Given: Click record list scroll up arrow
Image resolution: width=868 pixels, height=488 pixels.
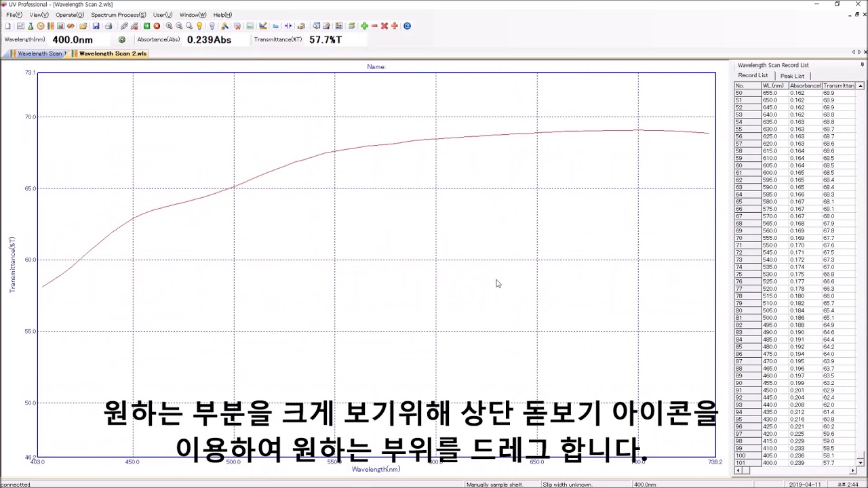Looking at the screenshot, I should click(861, 86).
